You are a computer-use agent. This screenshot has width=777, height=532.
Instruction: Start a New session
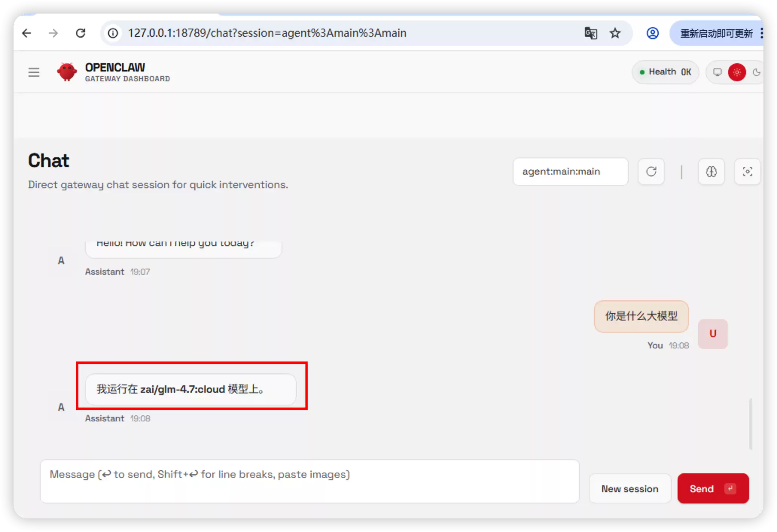pyautogui.click(x=630, y=488)
